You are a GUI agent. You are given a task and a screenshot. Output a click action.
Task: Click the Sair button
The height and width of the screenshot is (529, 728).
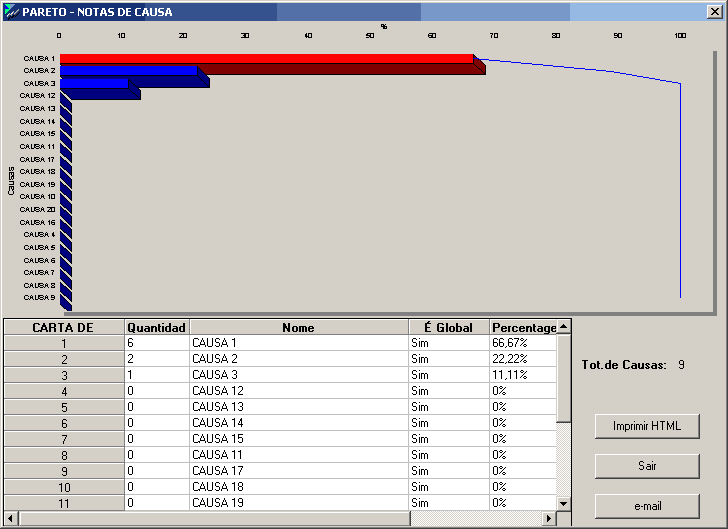(x=647, y=466)
